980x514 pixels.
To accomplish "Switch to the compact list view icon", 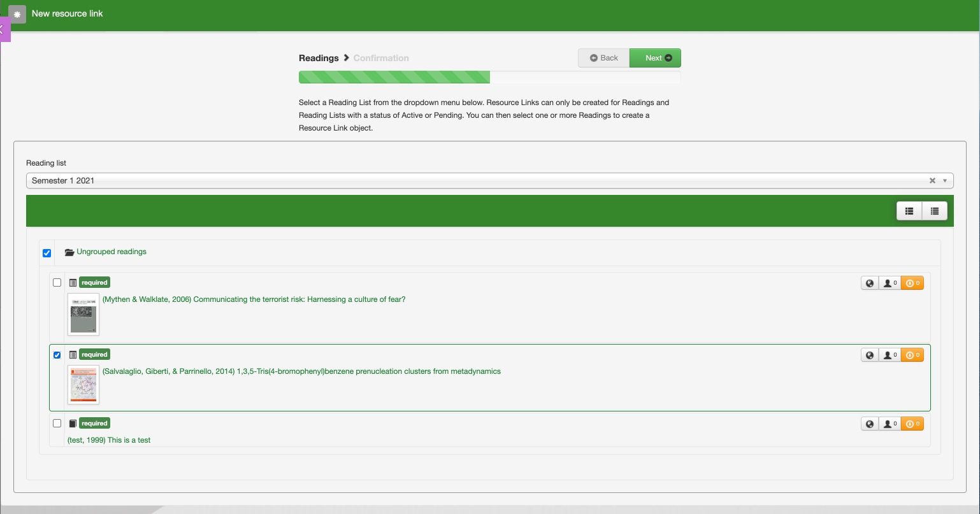I will tap(934, 211).
